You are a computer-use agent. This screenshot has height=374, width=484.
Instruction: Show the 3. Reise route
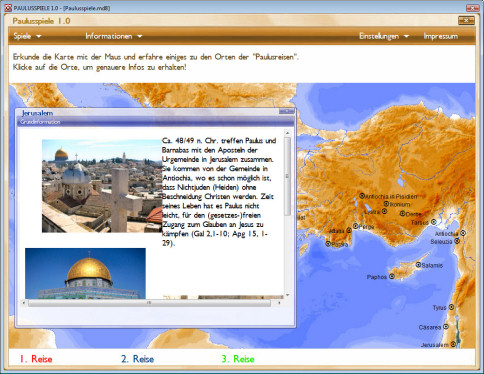[238, 359]
